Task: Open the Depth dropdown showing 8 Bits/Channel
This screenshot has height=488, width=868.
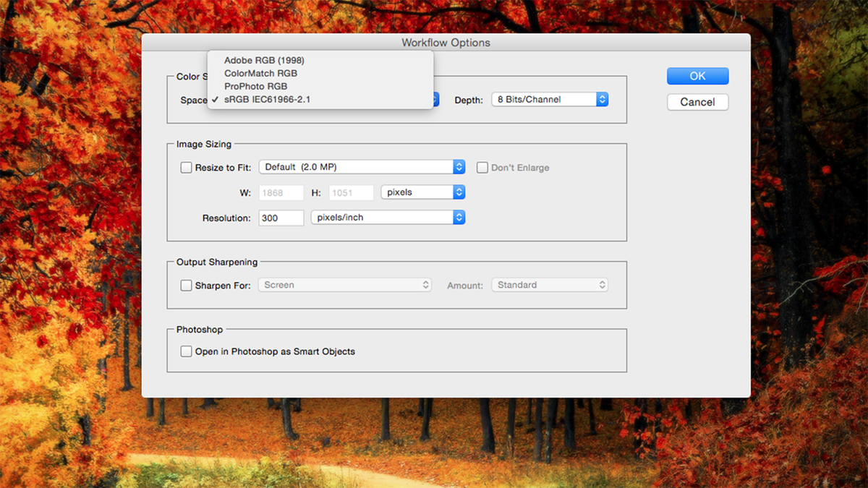Action: coord(548,99)
